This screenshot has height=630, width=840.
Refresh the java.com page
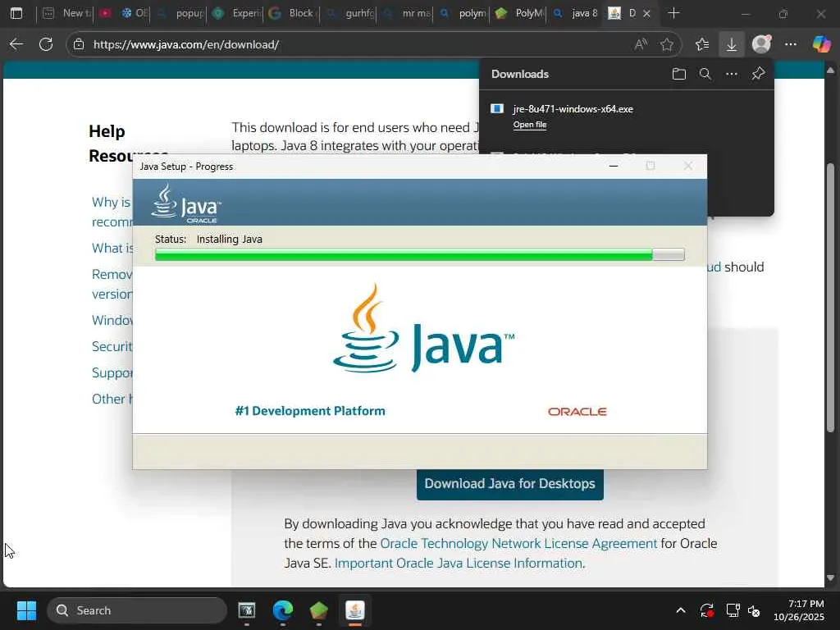46,44
